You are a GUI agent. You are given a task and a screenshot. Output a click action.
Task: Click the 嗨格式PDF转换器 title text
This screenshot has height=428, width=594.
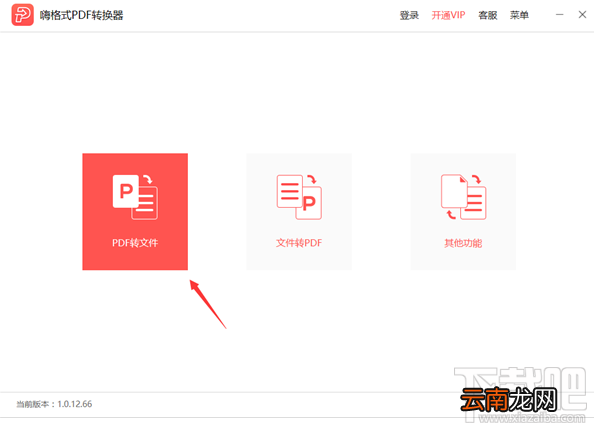81,15
